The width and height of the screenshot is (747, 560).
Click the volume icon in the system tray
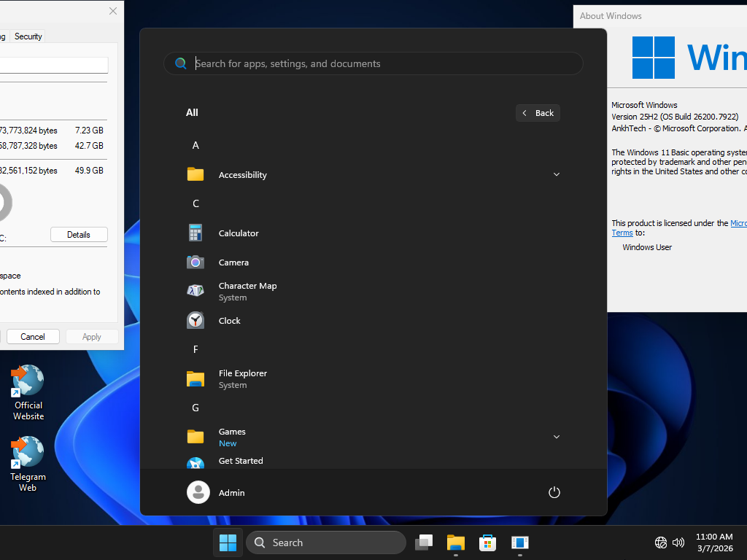[678, 542]
